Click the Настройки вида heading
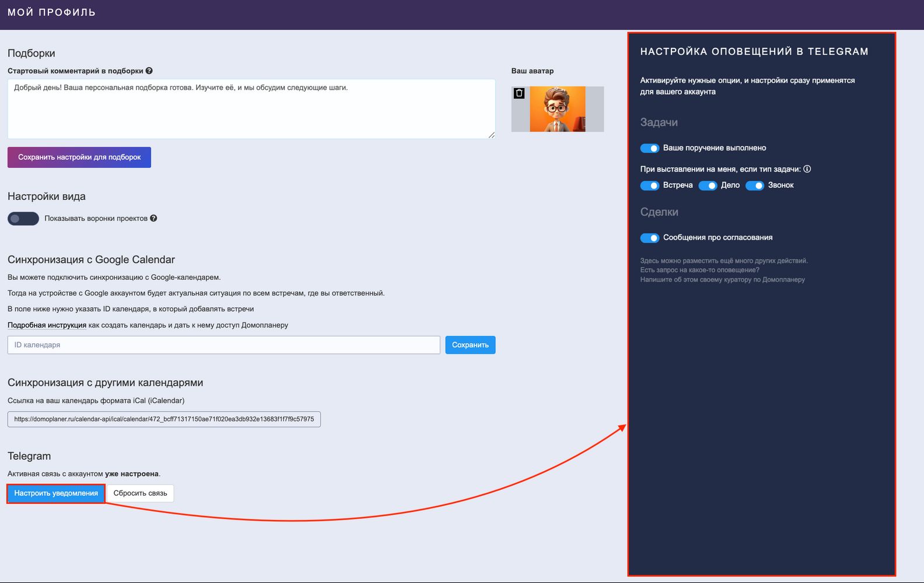The width and height of the screenshot is (924, 583). click(x=47, y=196)
